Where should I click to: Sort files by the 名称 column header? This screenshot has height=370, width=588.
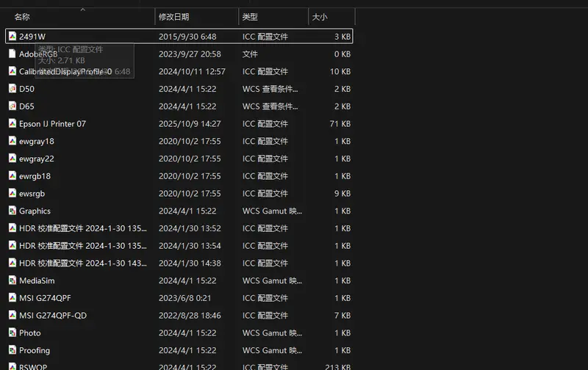coord(22,17)
